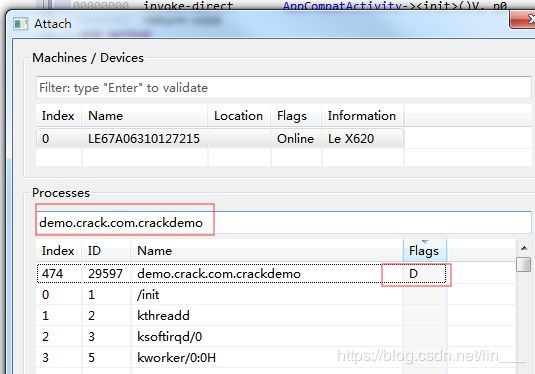Click the Online flag cell of device
The image size is (535, 374).
coord(295,139)
